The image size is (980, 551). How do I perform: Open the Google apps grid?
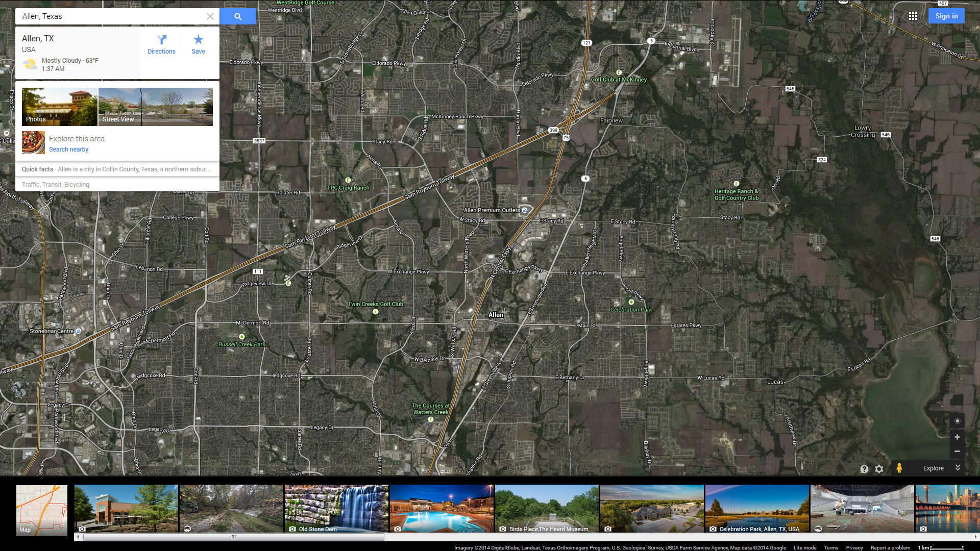pyautogui.click(x=913, y=16)
